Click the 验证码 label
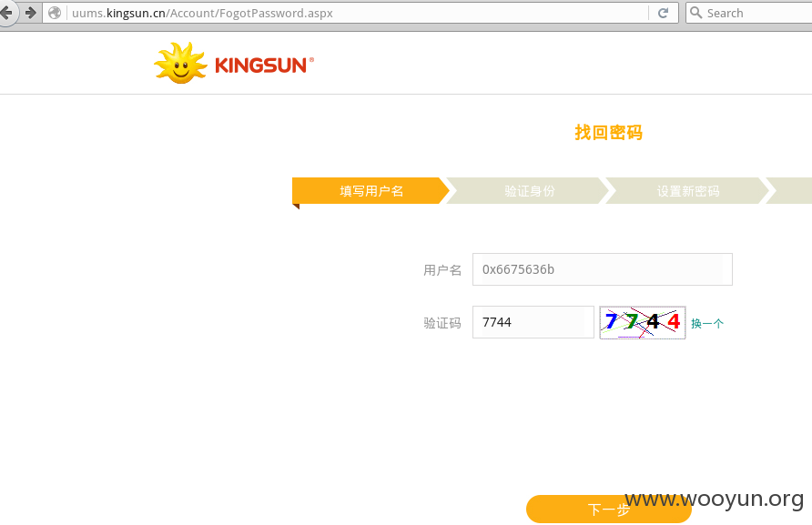Viewport: 812px width, 525px height. [442, 323]
